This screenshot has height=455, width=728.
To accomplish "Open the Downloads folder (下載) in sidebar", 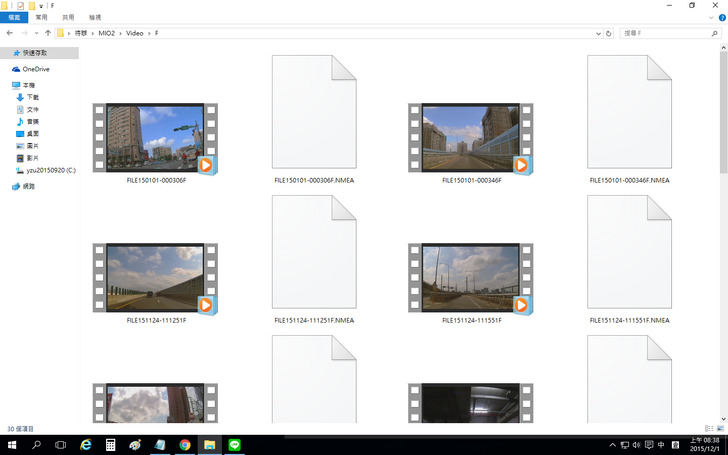I will tap(33, 97).
